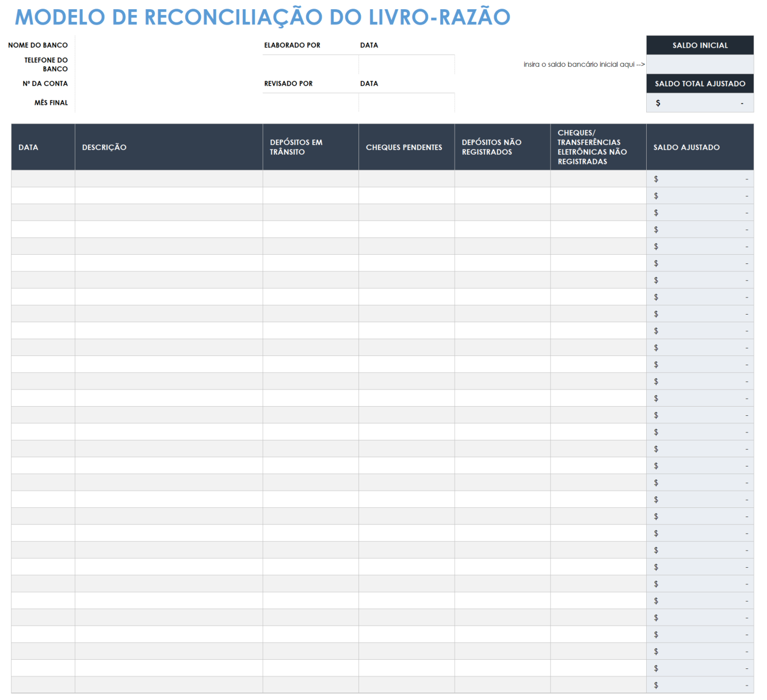Click the SALDO TOTAL AJUSTADO value cell
This screenshot has height=700, width=767.
click(700, 103)
